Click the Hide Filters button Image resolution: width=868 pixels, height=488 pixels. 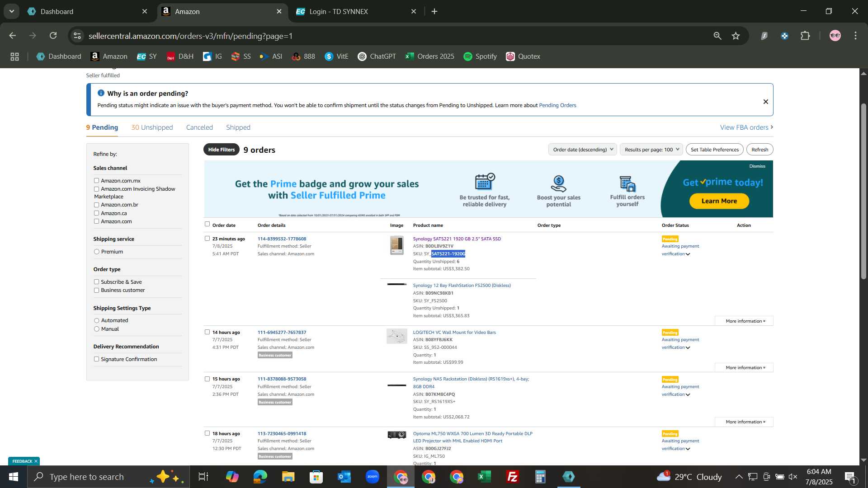(222, 150)
